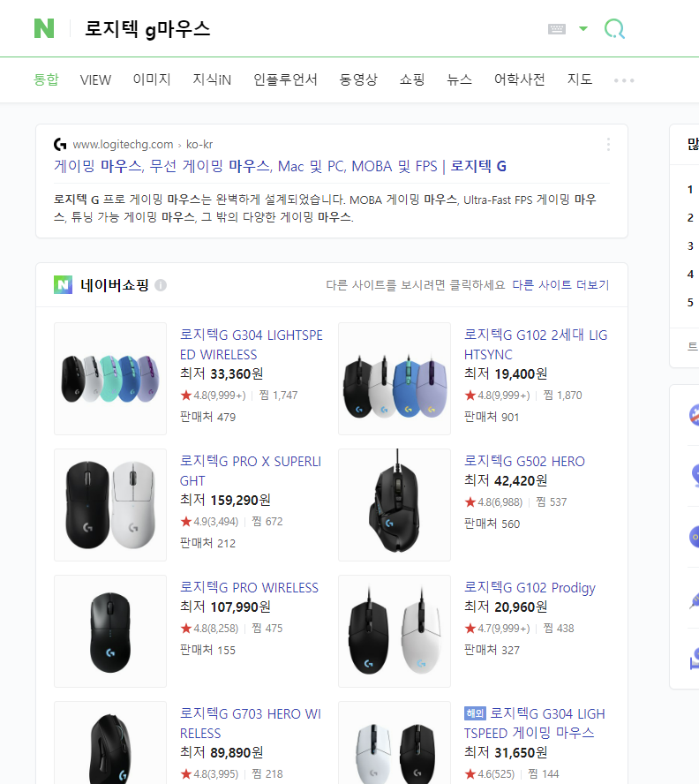Open 로지텍G G304 LIGHTSPEED WIRELESS title
Image resolution: width=699 pixels, height=784 pixels.
pyautogui.click(x=251, y=344)
